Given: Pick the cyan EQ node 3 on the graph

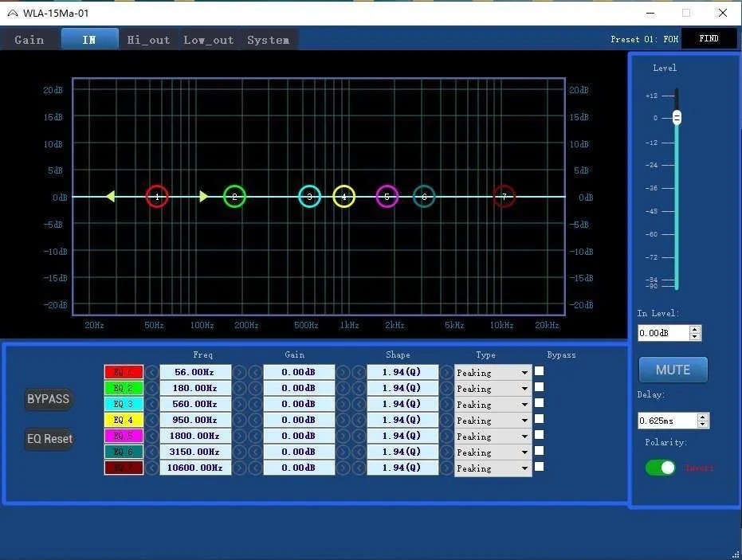Looking at the screenshot, I should coord(309,196).
